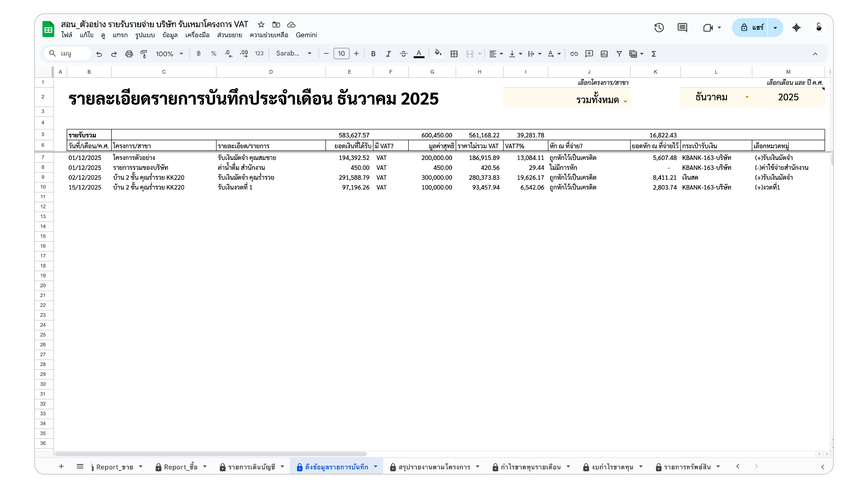This screenshot has width=868, height=488.
Task: Open share options dropdown arrow
Action: pyautogui.click(x=775, y=28)
